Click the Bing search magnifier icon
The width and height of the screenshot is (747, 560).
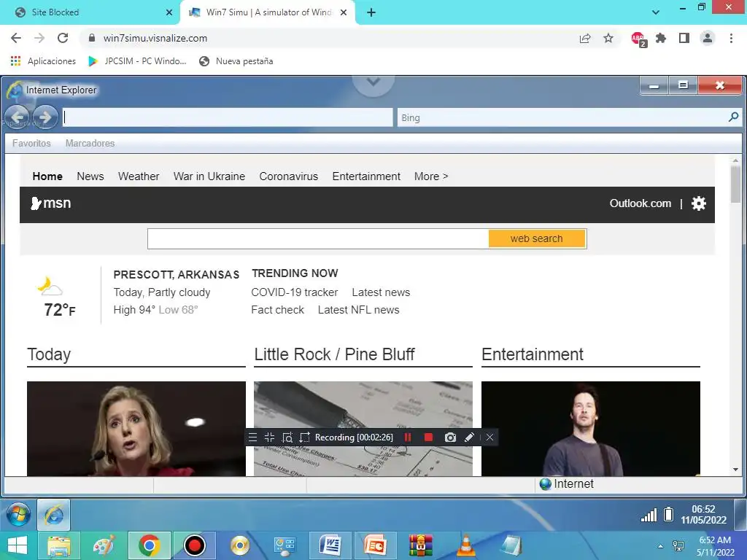pyautogui.click(x=734, y=117)
